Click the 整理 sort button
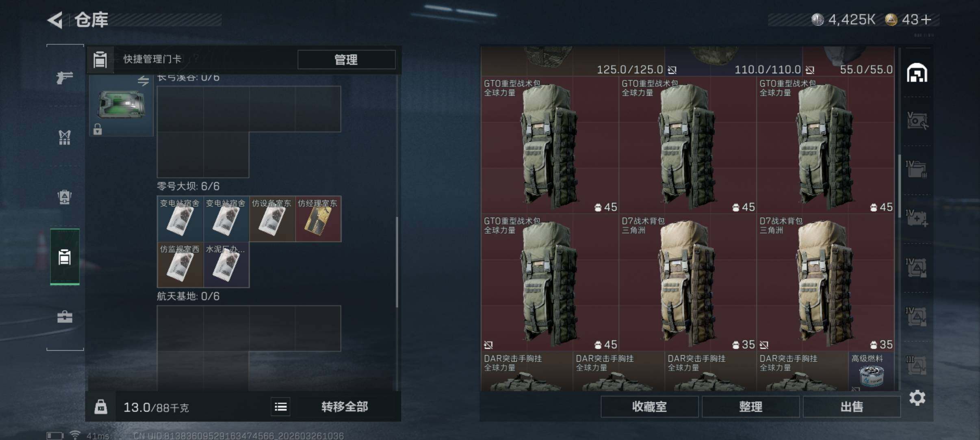 [x=750, y=407]
